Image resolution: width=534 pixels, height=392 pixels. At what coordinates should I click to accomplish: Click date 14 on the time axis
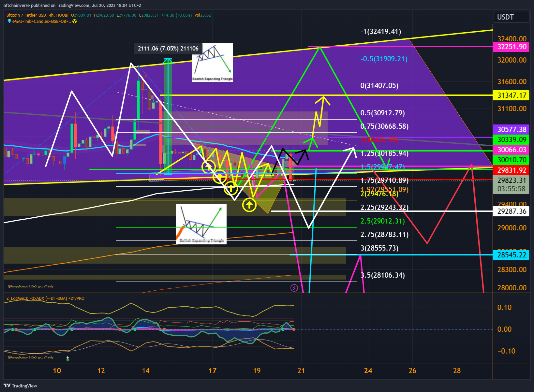pyautogui.click(x=146, y=370)
